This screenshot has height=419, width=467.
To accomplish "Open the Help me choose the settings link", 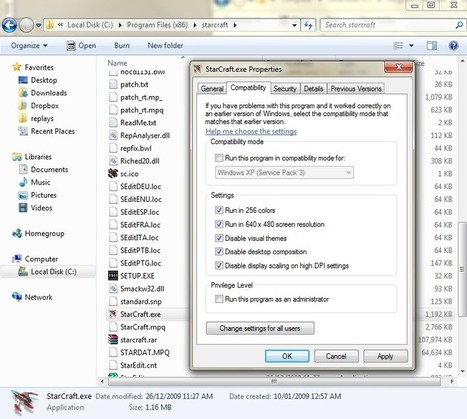I will tap(251, 132).
